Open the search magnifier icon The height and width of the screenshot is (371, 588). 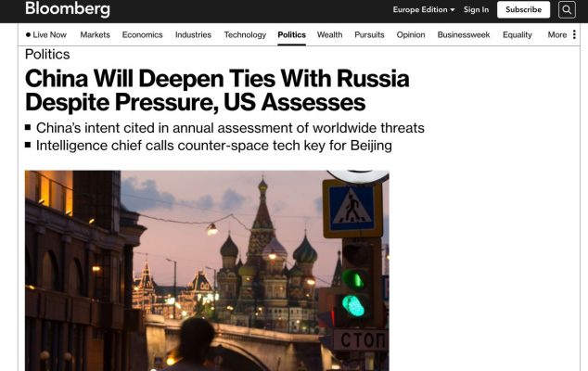pos(567,10)
